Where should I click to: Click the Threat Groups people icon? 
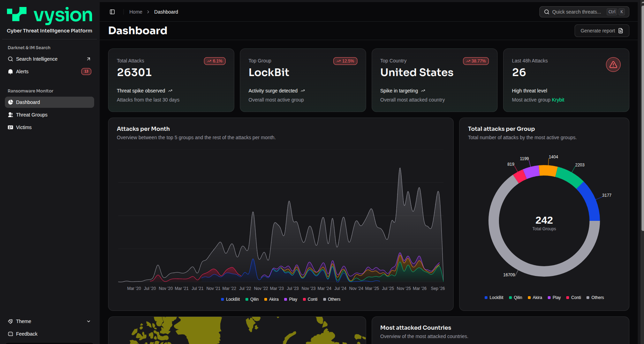10,115
